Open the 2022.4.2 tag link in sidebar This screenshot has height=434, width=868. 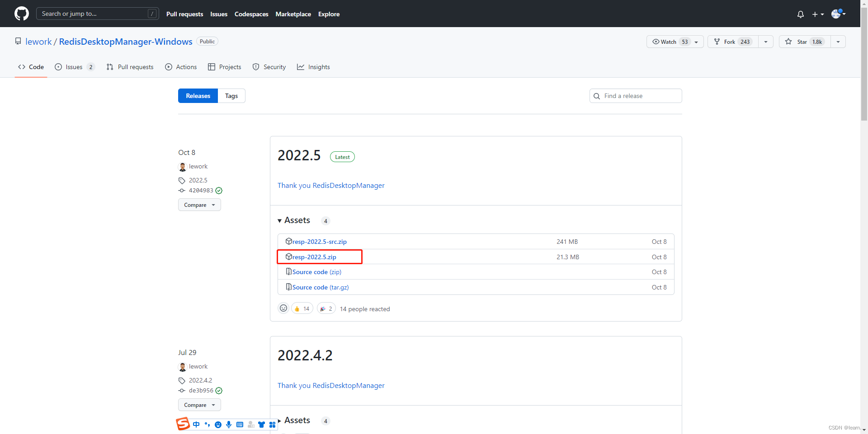click(200, 380)
